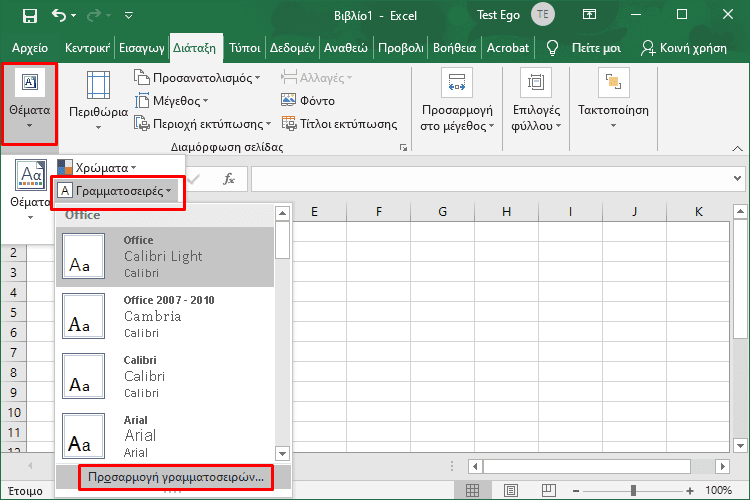Image resolution: width=750 pixels, height=500 pixels.
Task: Click the lightbulb Tell me icon
Action: (552, 48)
